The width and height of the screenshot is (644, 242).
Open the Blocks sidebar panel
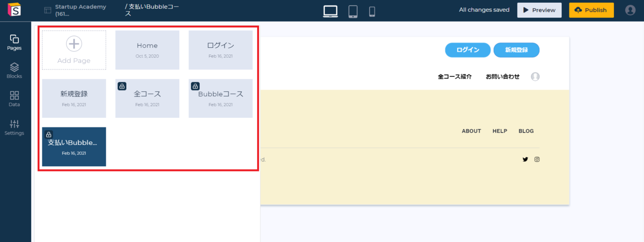[14, 70]
